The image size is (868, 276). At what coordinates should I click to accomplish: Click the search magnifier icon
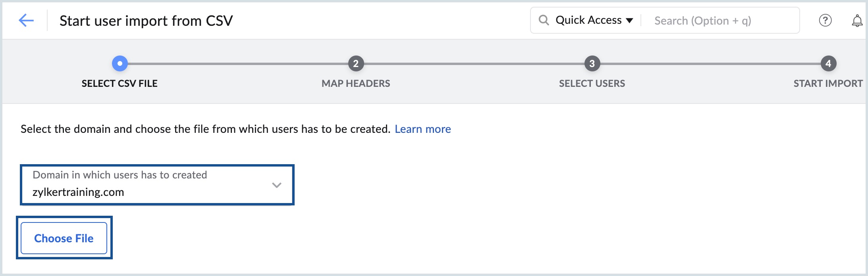pos(544,20)
